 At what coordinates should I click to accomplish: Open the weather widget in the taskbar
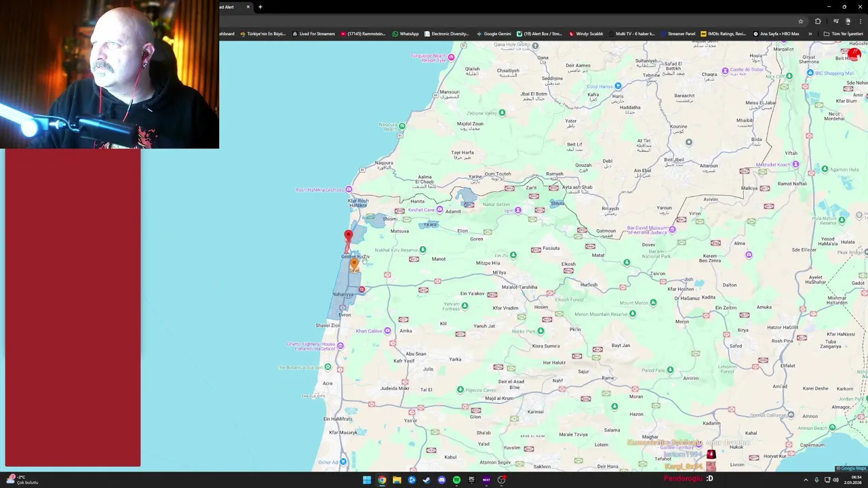coord(22,479)
